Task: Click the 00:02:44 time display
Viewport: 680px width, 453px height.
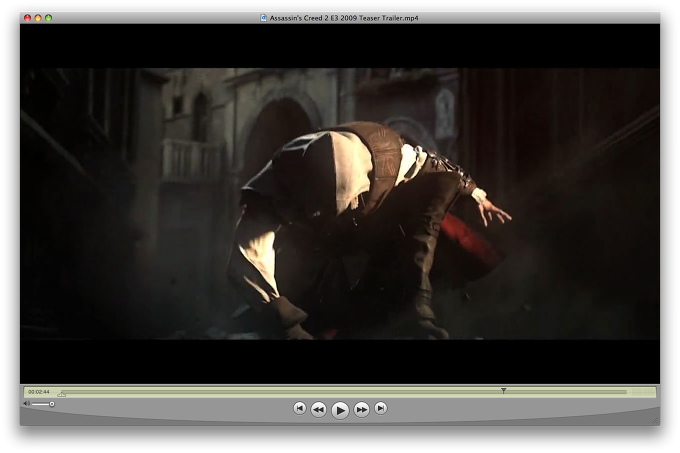Action: tap(39, 392)
